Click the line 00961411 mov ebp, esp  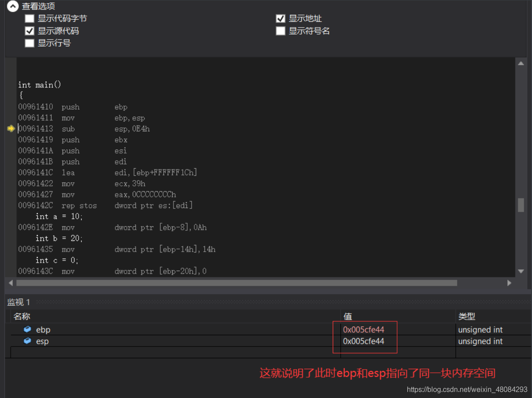click(82, 118)
